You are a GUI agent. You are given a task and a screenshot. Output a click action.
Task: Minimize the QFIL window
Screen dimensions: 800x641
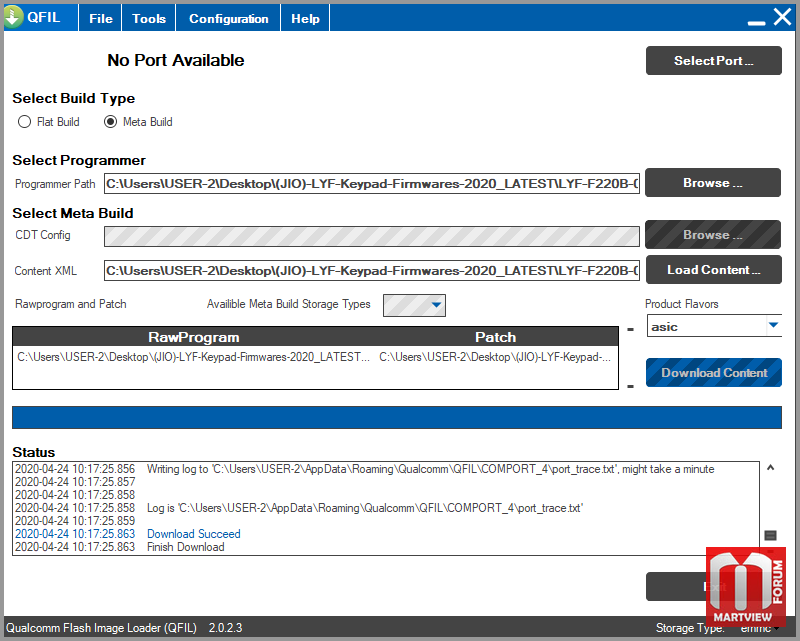coord(756,22)
